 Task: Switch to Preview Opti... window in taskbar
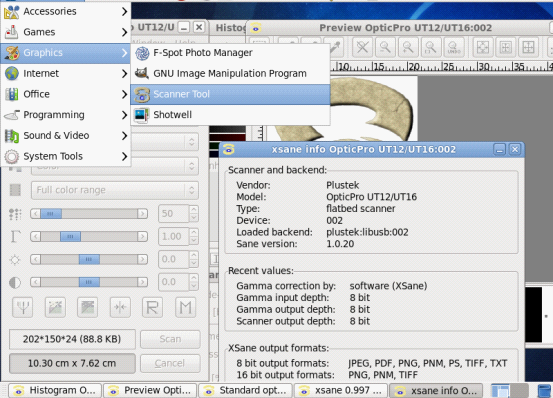pyautogui.click(x=150, y=391)
